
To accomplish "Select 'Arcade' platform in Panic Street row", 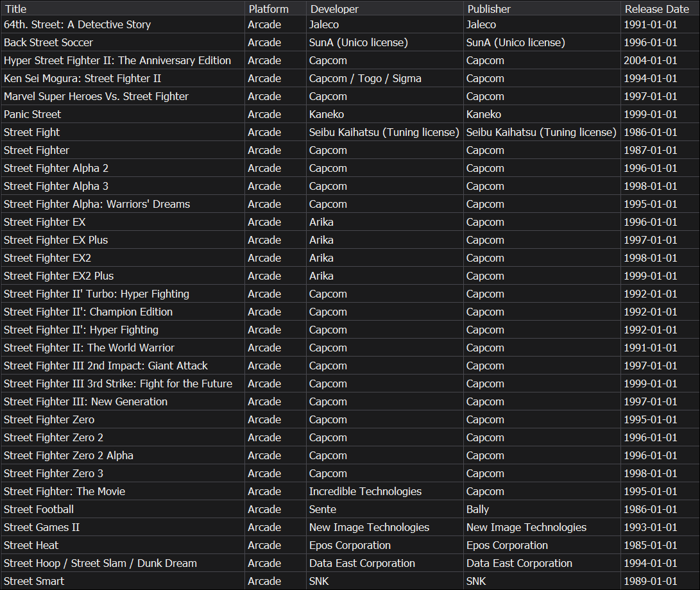I will click(264, 114).
